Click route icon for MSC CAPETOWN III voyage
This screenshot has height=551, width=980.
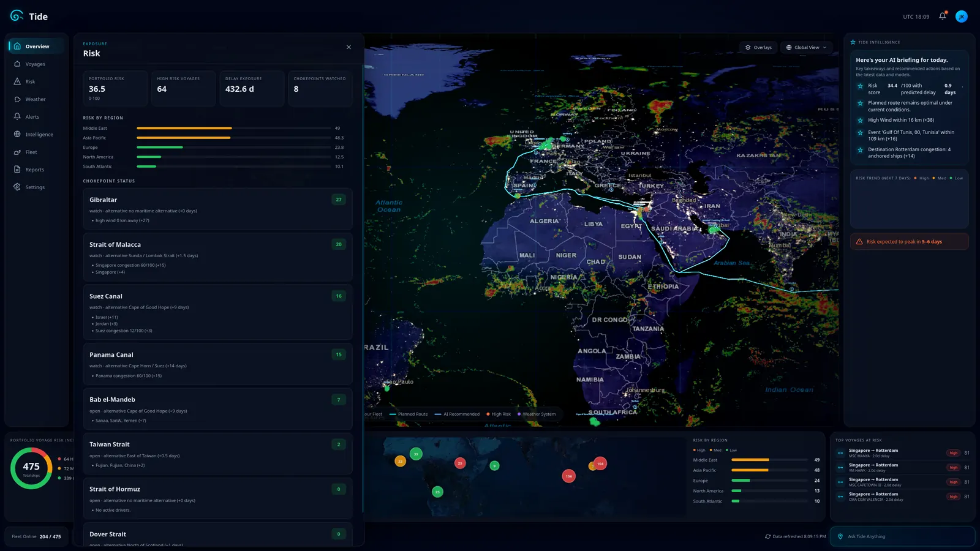(x=840, y=482)
